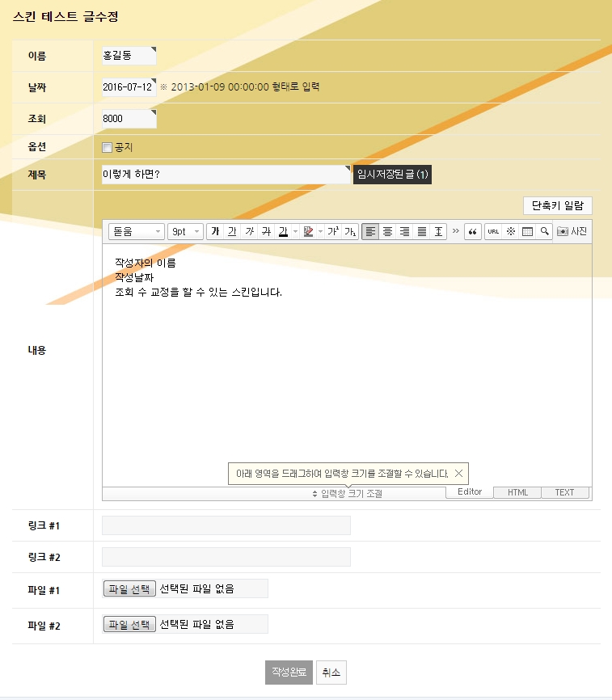
Task: Click the text '조회 수 교정을 할 수 있는 스킨입니다.'
Action: pos(199,293)
